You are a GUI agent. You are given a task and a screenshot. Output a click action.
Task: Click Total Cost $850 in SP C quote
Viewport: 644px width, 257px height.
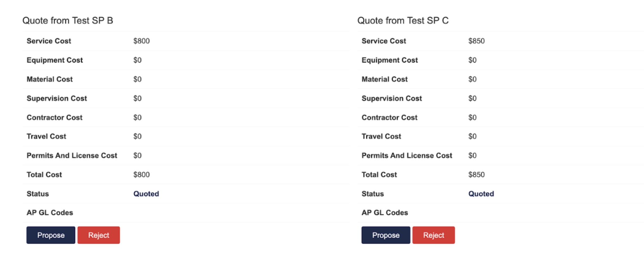476,175
